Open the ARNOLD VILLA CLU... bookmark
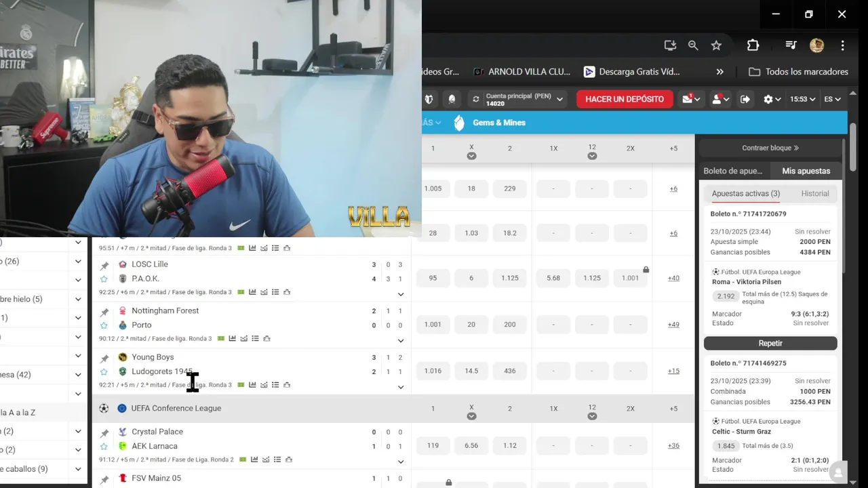 [522, 72]
